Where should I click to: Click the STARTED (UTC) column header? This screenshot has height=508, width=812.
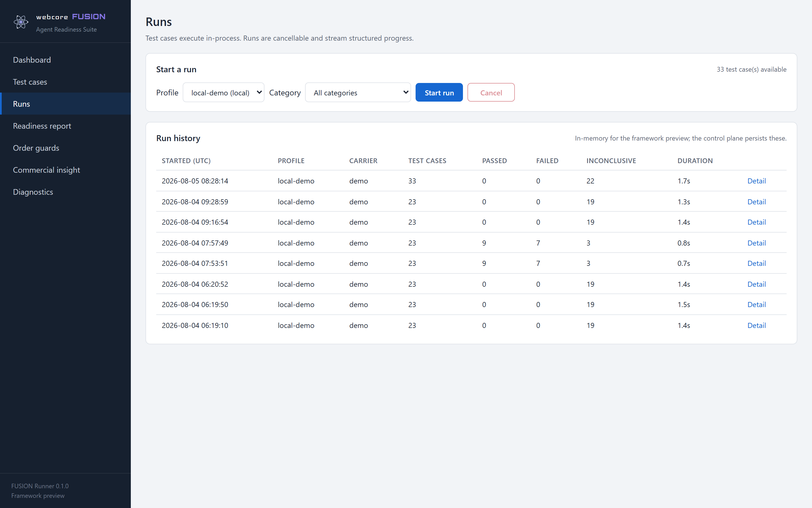pyautogui.click(x=186, y=161)
